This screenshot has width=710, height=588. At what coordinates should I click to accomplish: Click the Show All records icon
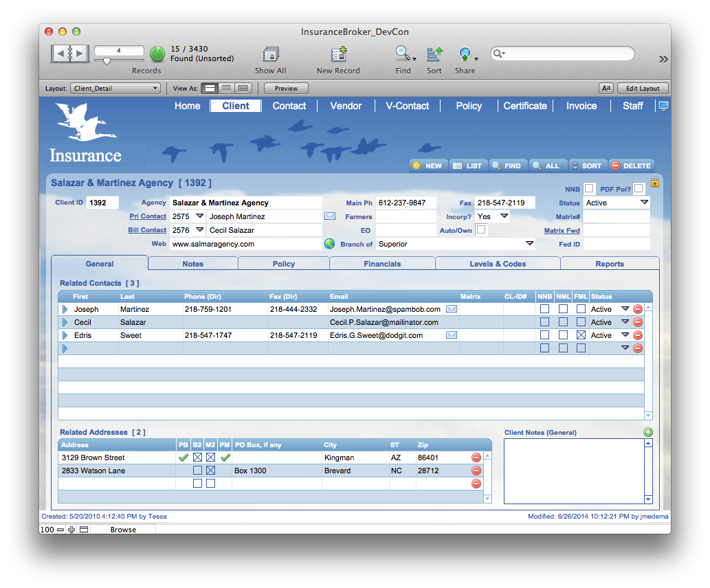270,55
